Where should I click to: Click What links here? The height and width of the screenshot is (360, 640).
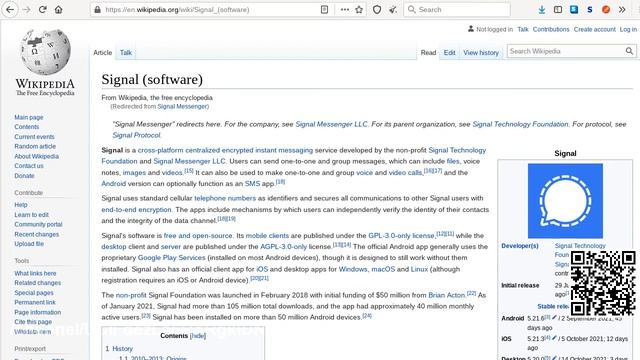point(35,273)
